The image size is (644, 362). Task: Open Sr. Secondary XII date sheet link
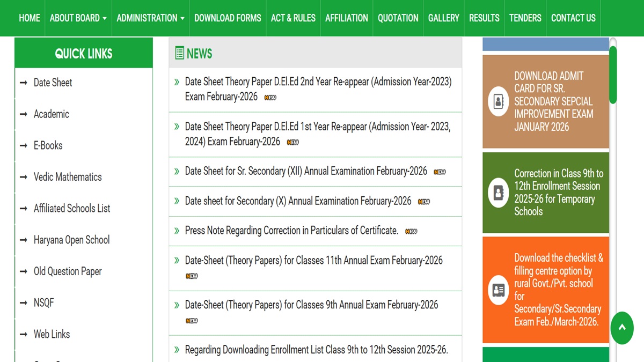click(306, 171)
